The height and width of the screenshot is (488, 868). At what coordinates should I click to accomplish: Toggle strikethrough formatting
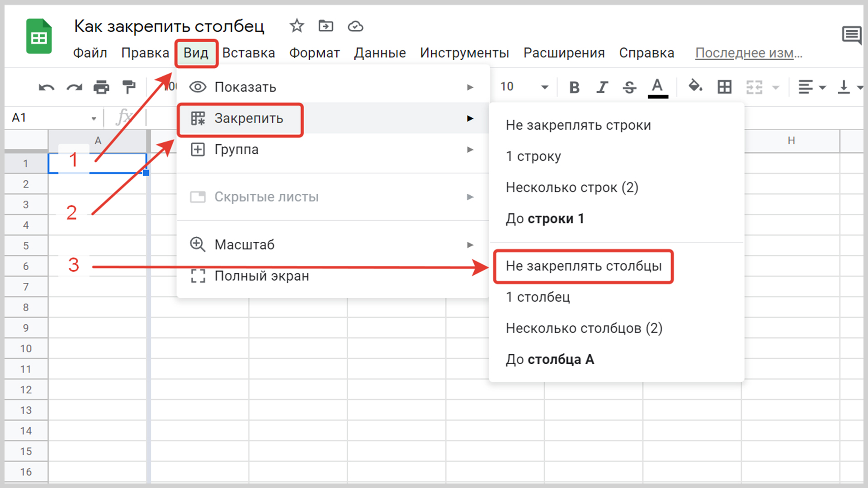tap(629, 87)
